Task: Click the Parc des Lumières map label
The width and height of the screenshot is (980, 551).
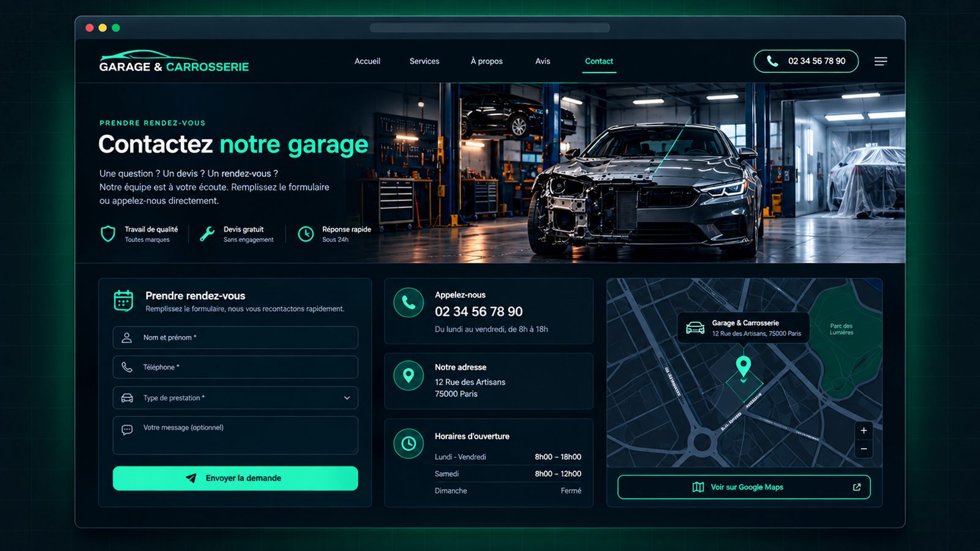Action: (842, 329)
